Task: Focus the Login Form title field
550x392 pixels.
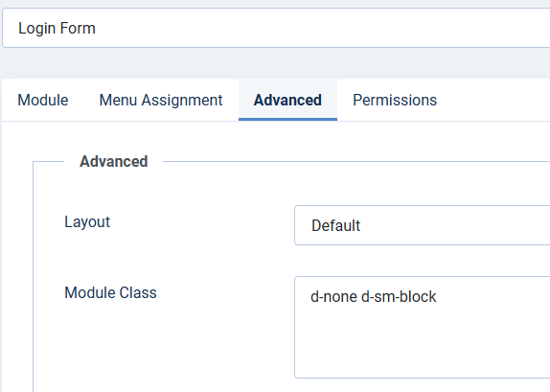Action: tap(276, 28)
